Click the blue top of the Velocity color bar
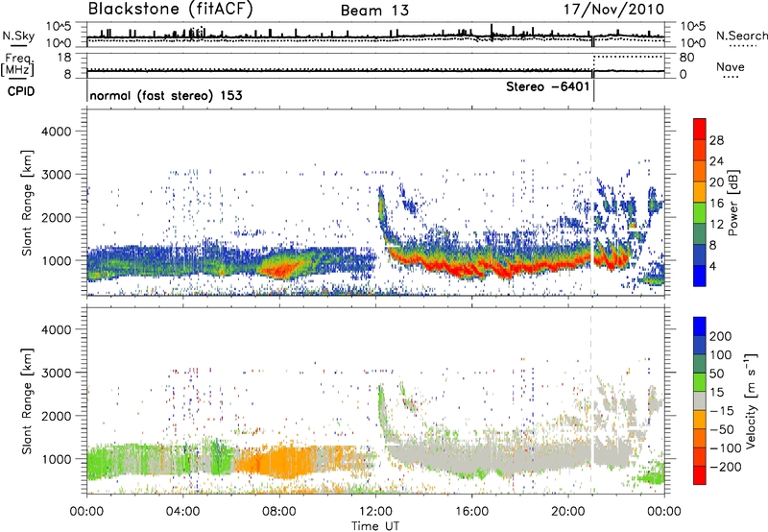Screen dimensions: 768x532 (x=700, y=326)
